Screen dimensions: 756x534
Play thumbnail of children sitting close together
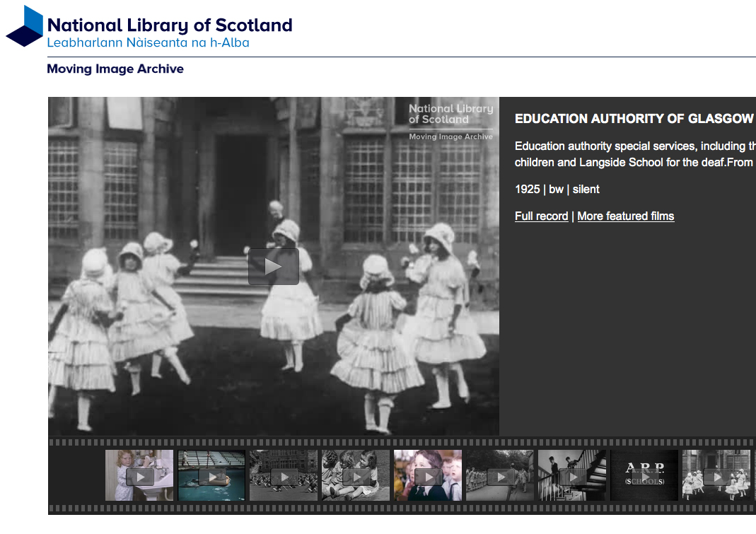(356, 476)
